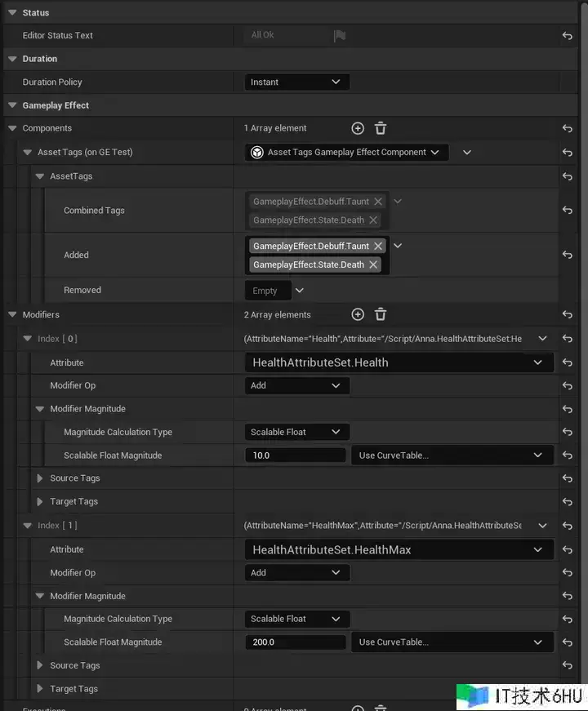Image resolution: width=588 pixels, height=711 pixels.
Task: Remove GameplayEffect.Debuff.Taunt from Combined Tags
Action: 378,202
